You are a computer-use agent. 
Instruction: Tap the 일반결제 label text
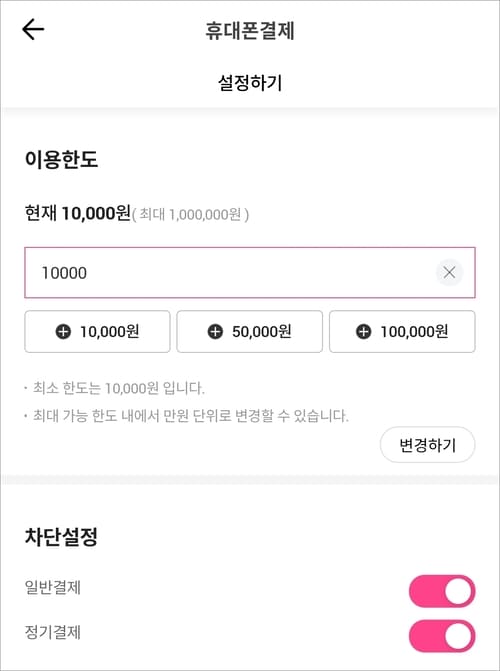[x=53, y=588]
